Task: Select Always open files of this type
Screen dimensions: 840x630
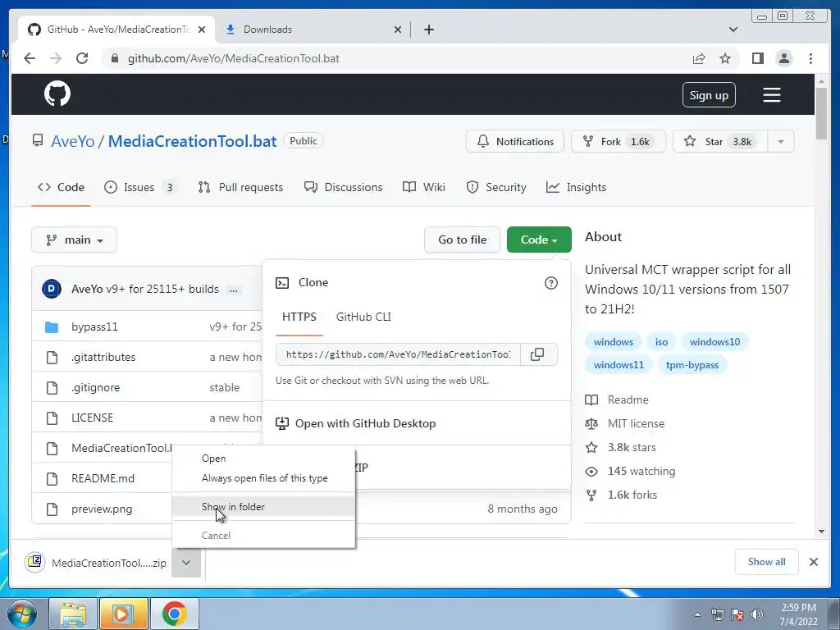Action: (x=265, y=478)
